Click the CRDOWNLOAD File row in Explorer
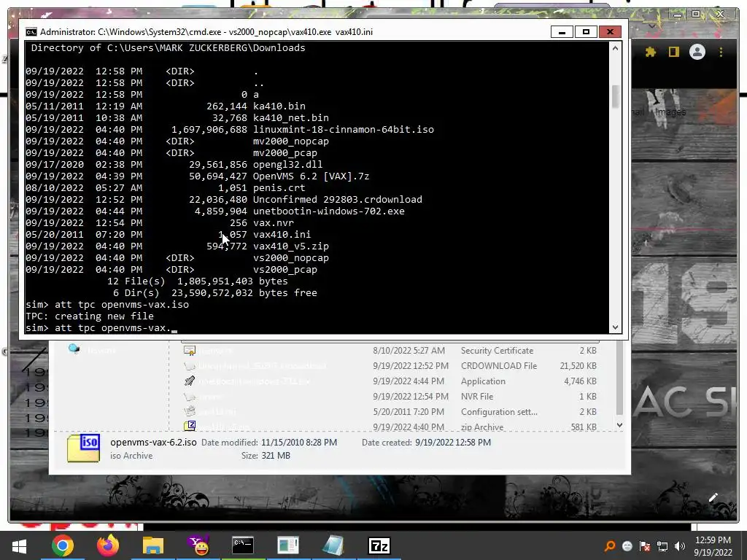This screenshot has height=560, width=747. click(x=390, y=366)
